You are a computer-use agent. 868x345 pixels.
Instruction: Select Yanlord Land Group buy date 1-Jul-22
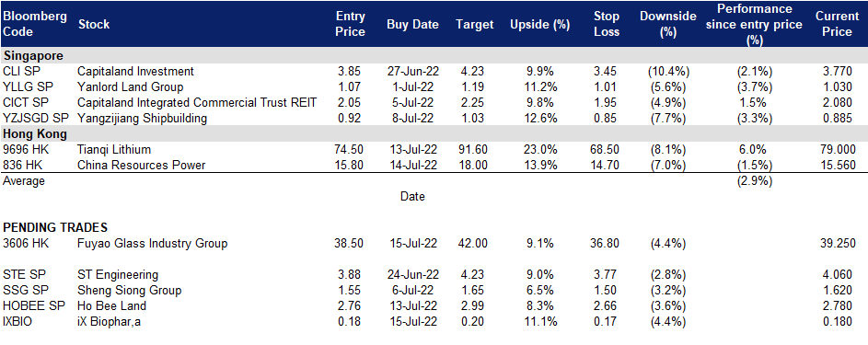412,86
